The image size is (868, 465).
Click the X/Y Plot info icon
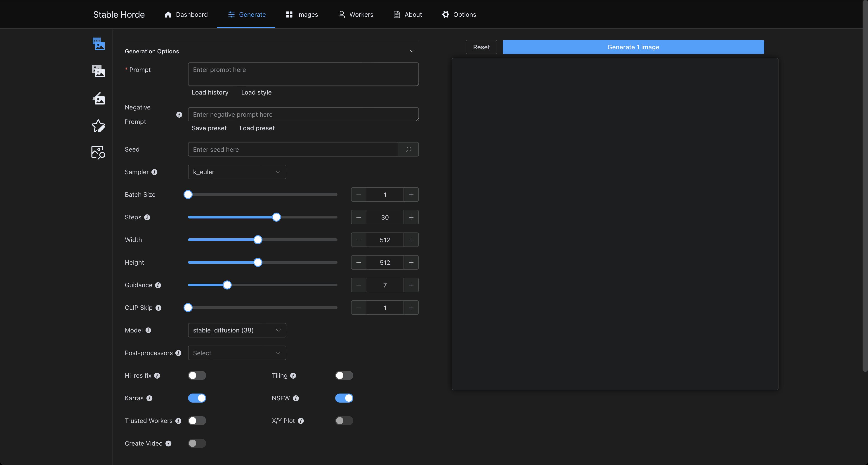point(301,421)
